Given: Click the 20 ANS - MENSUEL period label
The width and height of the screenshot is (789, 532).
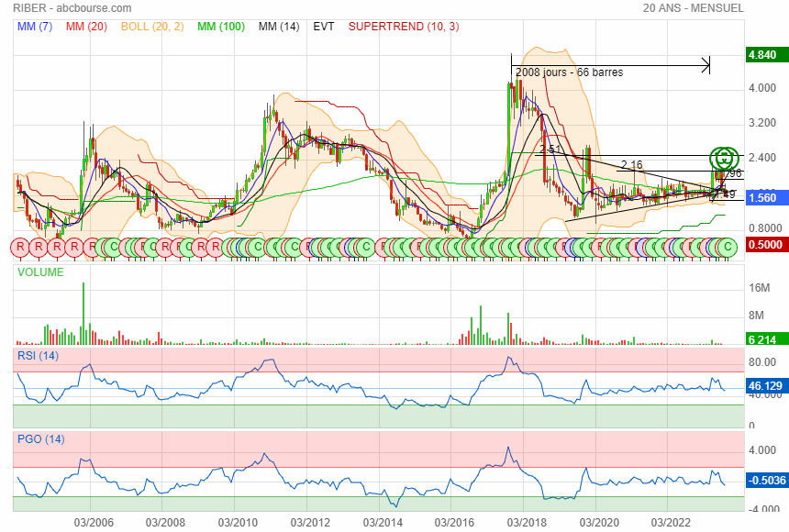Looking at the screenshot, I should pyautogui.click(x=693, y=8).
